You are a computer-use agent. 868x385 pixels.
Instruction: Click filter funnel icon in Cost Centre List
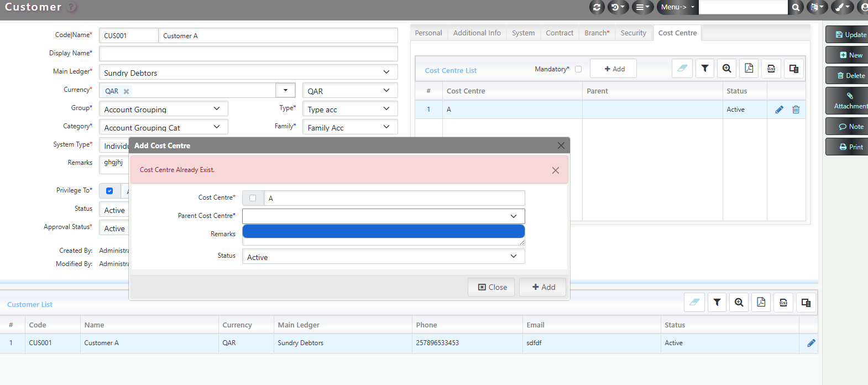(x=705, y=69)
